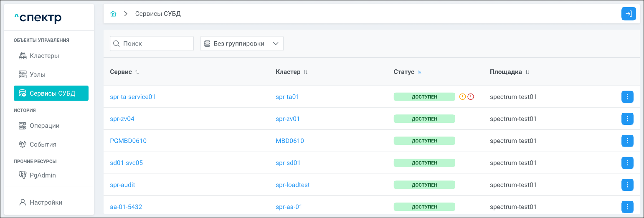
Task: Sort table by Сервис column
Action: [137, 72]
